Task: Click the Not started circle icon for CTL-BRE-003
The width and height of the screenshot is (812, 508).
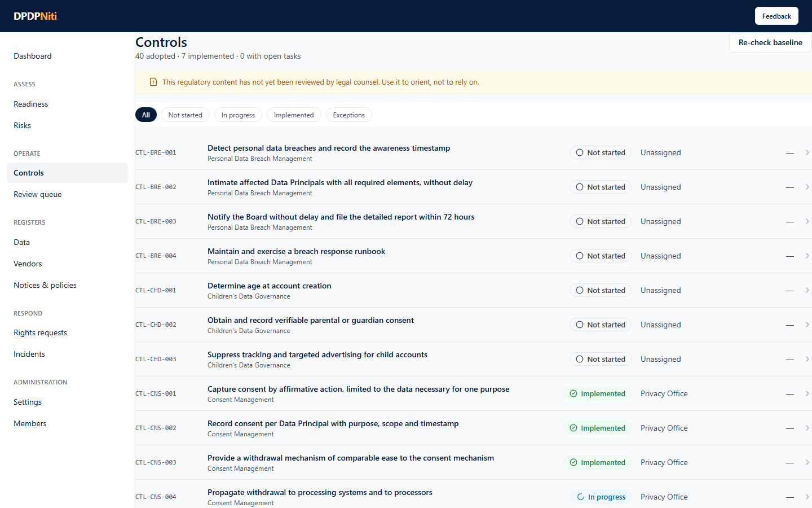Action: pos(580,221)
